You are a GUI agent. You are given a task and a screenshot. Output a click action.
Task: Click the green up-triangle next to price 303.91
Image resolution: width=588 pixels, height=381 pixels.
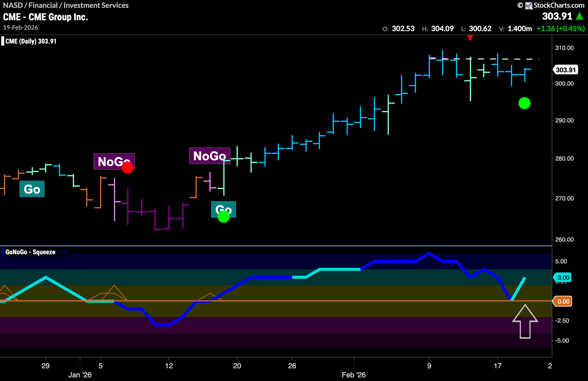click(x=580, y=16)
